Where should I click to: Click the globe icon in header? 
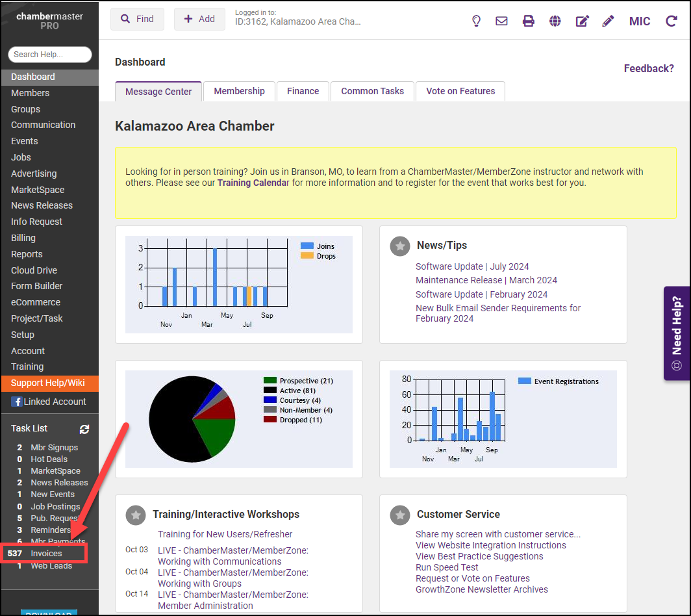pos(555,21)
